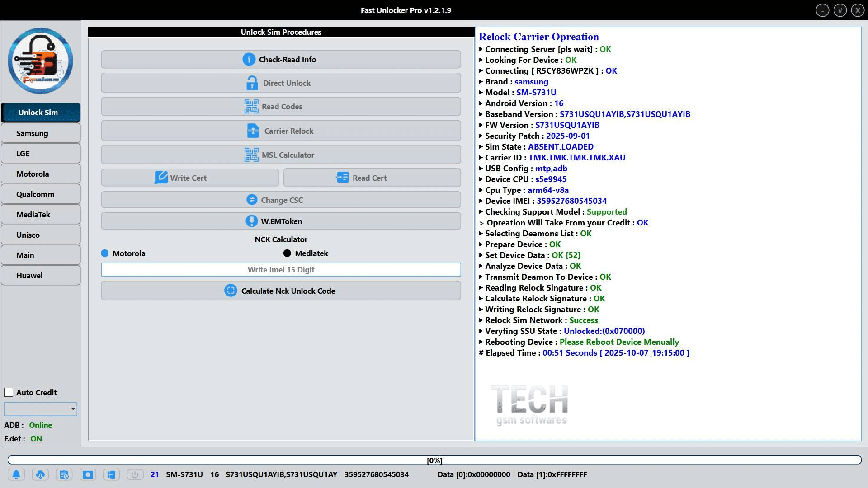The height and width of the screenshot is (488, 868).
Task: Click the 0% progress bar
Action: [x=434, y=460]
